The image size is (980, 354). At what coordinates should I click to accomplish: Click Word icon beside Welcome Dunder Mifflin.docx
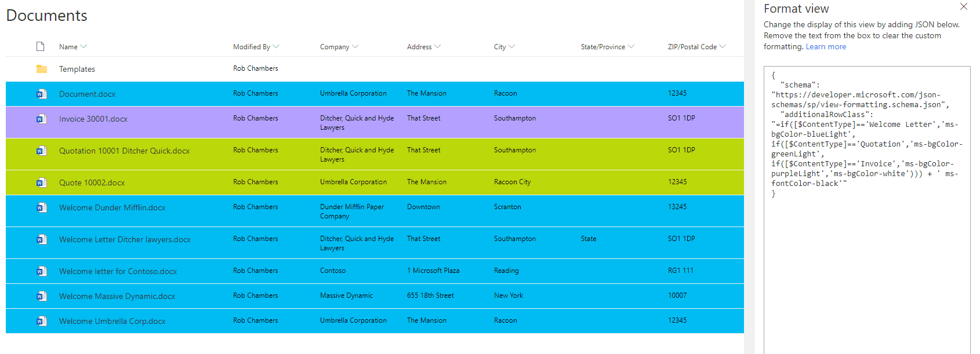point(42,207)
